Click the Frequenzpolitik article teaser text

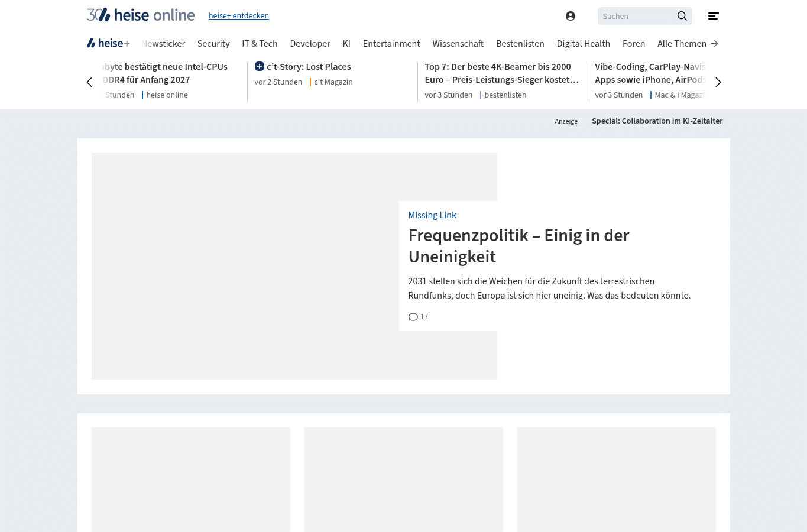549,288
